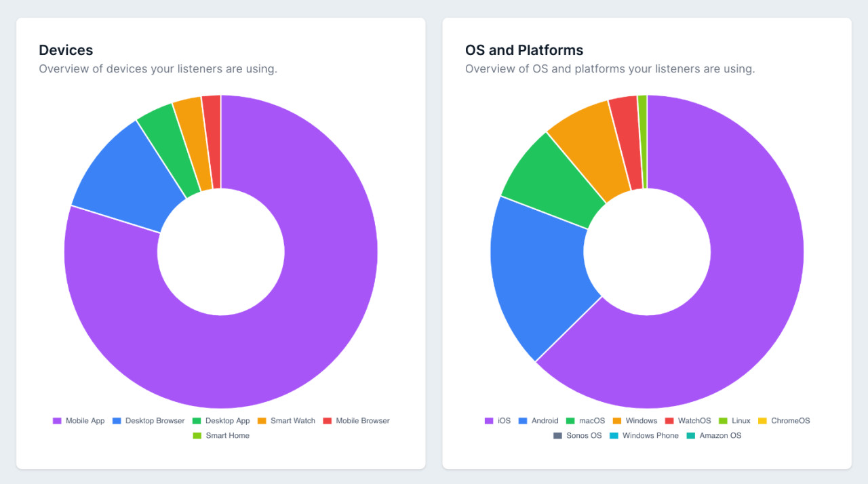The image size is (868, 484).
Task: Toggle the WatchOS legend series
Action: tap(688, 421)
